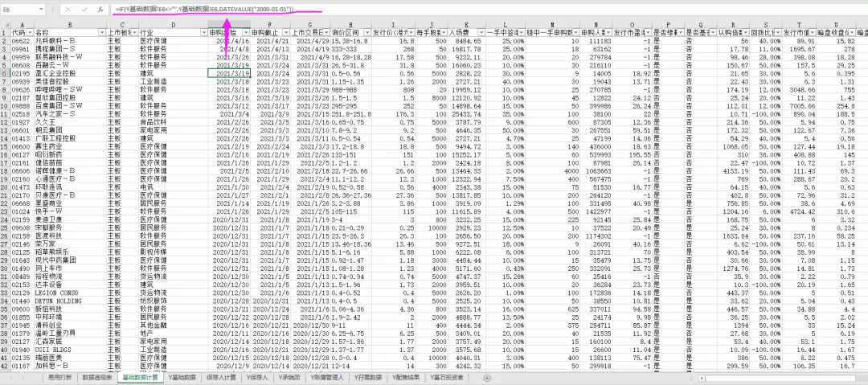Add a new sheet with plus icon
The height and width of the screenshot is (385, 868).
point(487,378)
